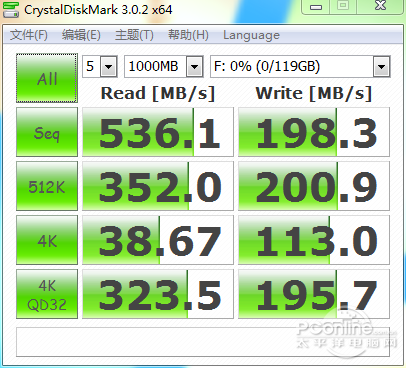Start the 4K random test
This screenshot has height=368, width=406.
coord(47,240)
